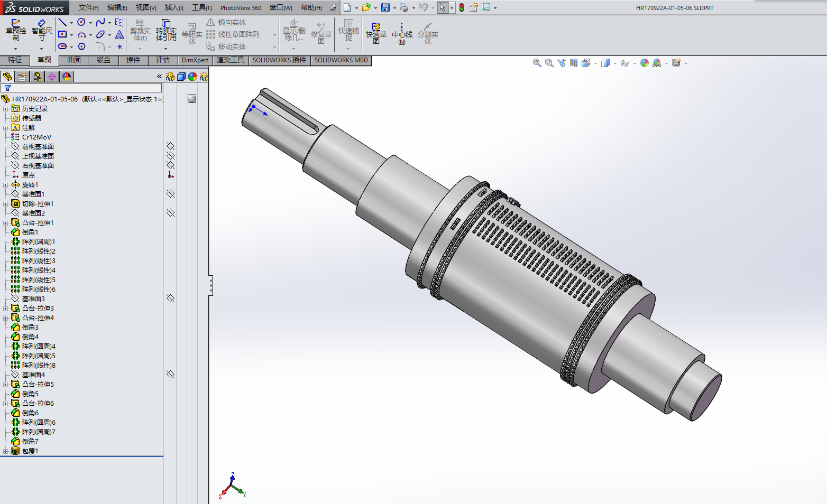Click the part appearance swatch in display pane
Screen dimensions: 827x504
tap(192, 99)
